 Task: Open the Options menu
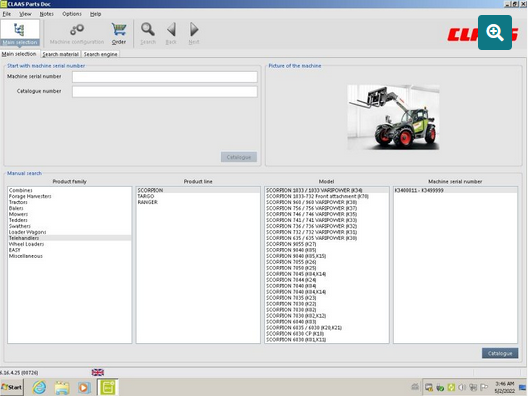[72, 14]
